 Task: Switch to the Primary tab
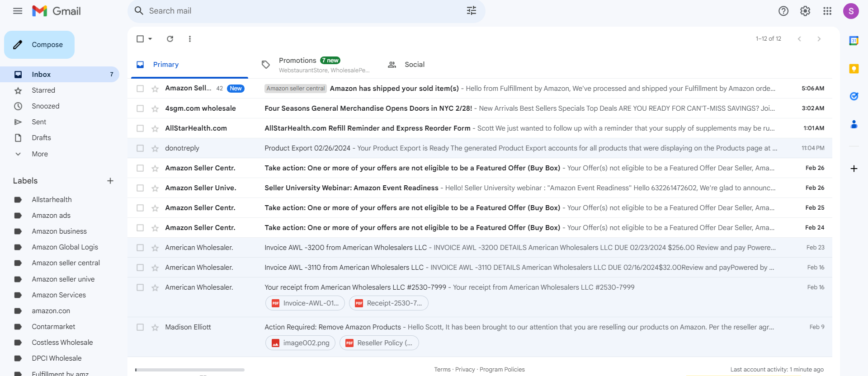point(190,65)
